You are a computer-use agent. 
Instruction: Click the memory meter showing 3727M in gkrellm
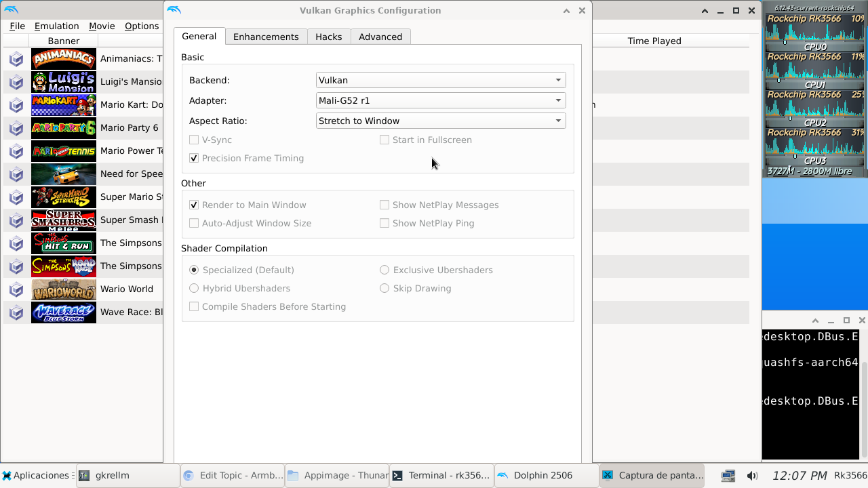(815, 171)
